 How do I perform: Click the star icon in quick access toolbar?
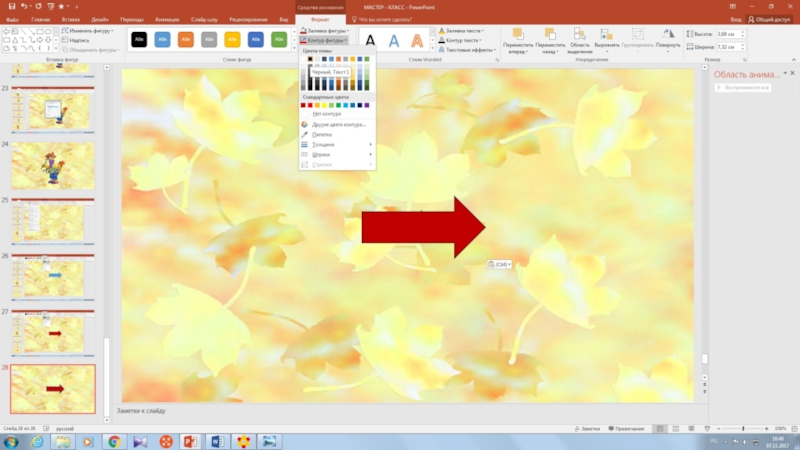click(61, 7)
